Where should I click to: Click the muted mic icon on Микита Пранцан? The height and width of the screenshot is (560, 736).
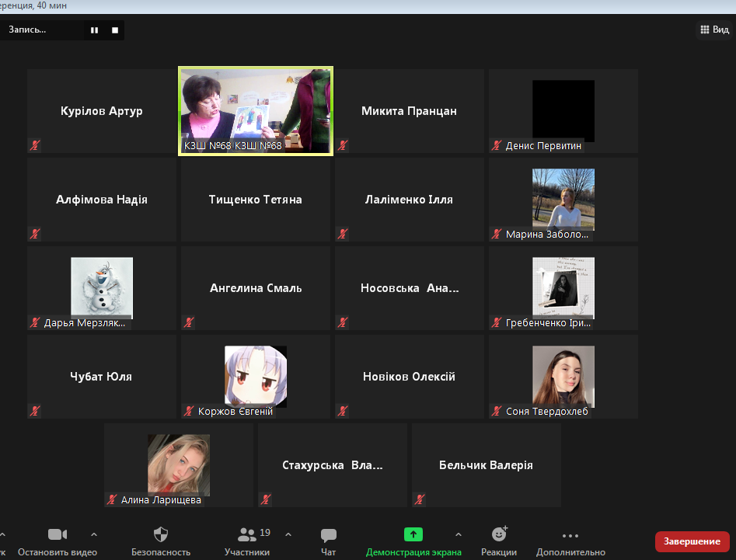(343, 145)
